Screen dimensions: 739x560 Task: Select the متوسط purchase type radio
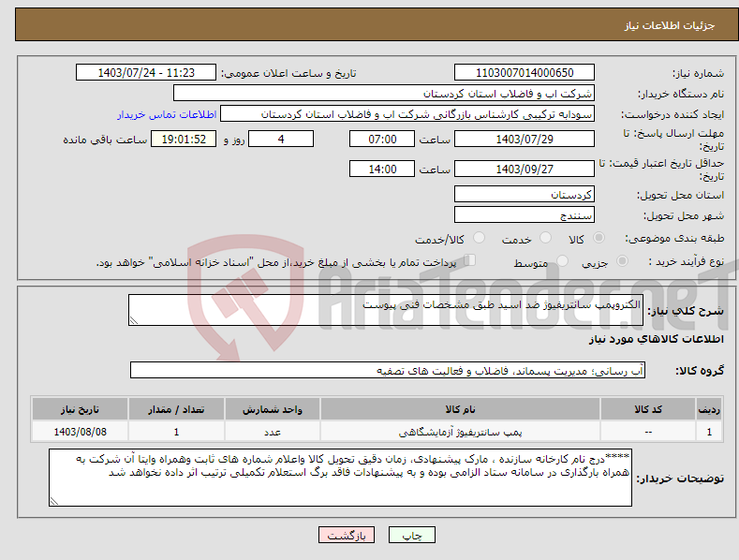coord(562,260)
